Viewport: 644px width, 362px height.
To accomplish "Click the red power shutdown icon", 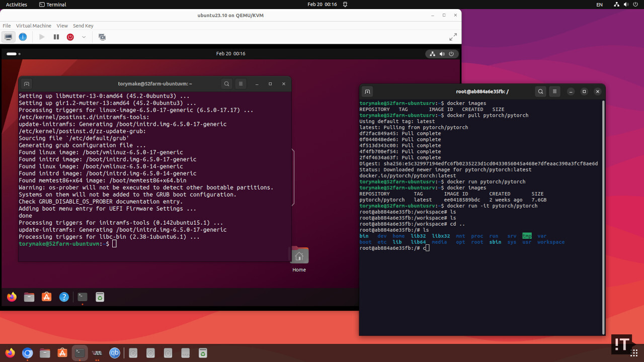I will tap(70, 37).
